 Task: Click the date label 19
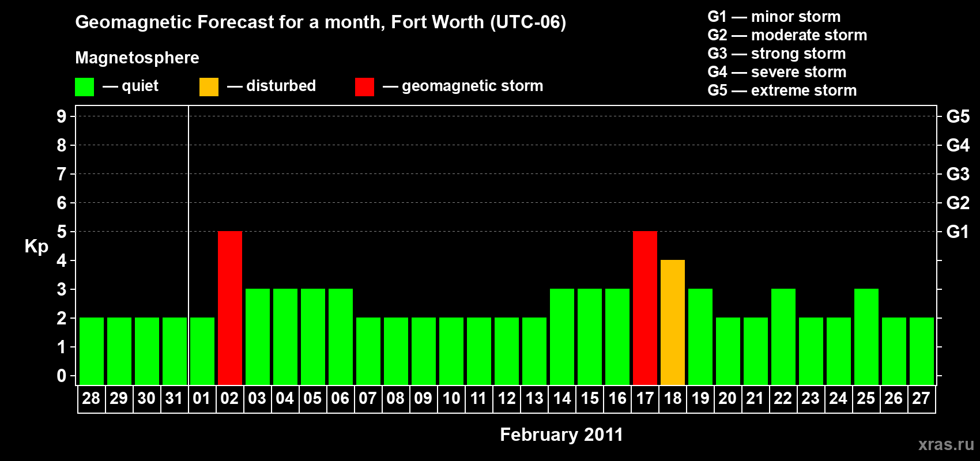click(x=700, y=398)
